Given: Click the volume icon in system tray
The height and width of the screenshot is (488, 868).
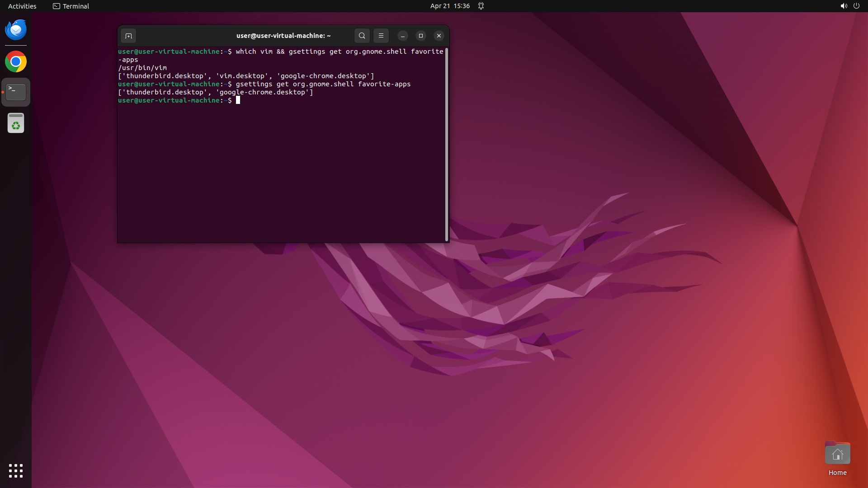Looking at the screenshot, I should (844, 6).
